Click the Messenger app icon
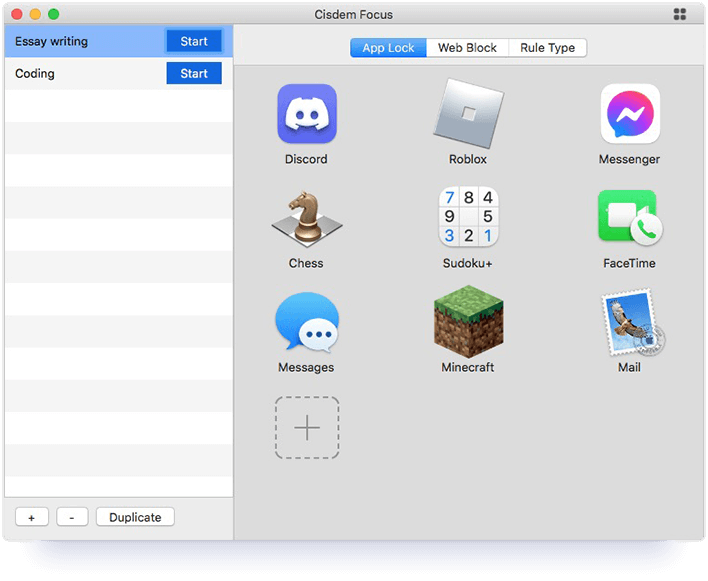This screenshot has width=708, height=581. coord(630,113)
